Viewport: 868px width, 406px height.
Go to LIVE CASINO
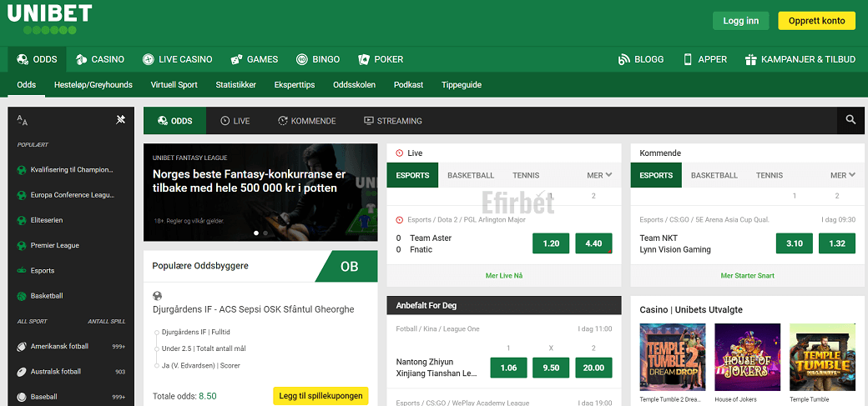177,59
